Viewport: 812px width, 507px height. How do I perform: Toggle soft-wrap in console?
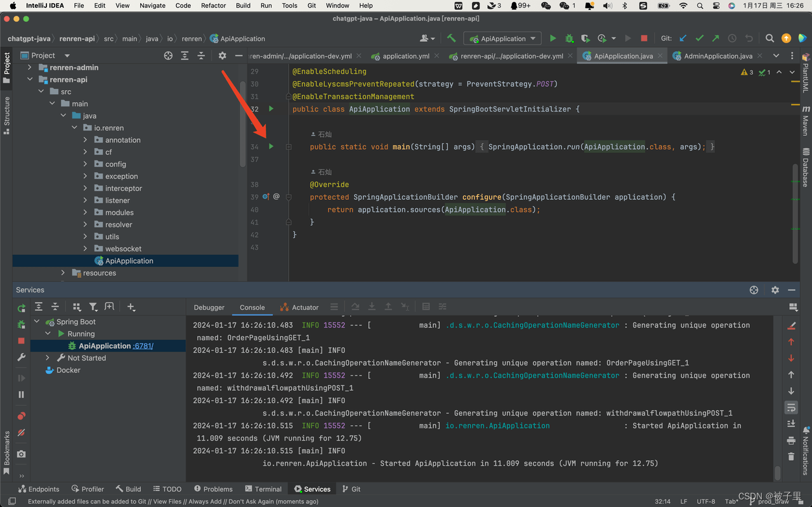tap(791, 407)
